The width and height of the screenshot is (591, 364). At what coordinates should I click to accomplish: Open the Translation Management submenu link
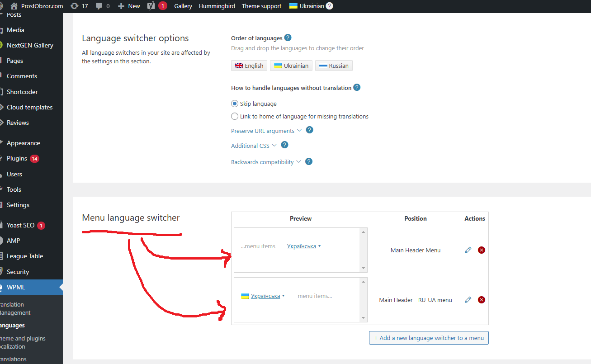coord(15,308)
